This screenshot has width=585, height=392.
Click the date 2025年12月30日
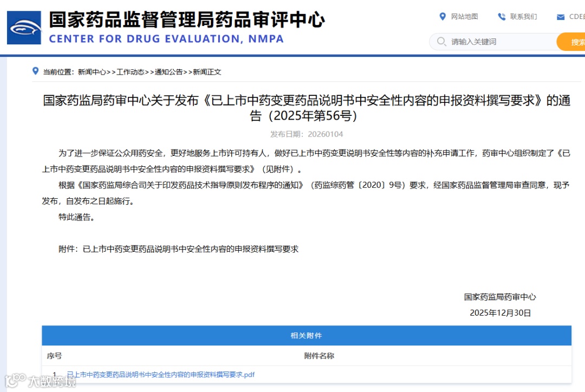pyautogui.click(x=500, y=313)
